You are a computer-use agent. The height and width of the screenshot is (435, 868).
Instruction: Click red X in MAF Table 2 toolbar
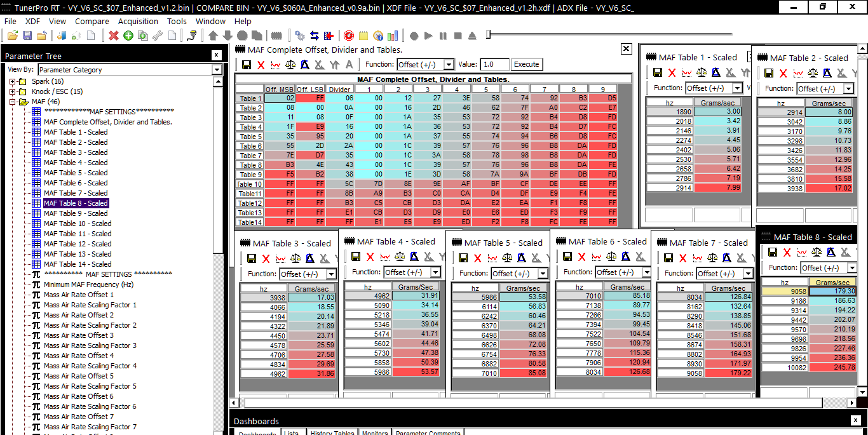(783, 73)
